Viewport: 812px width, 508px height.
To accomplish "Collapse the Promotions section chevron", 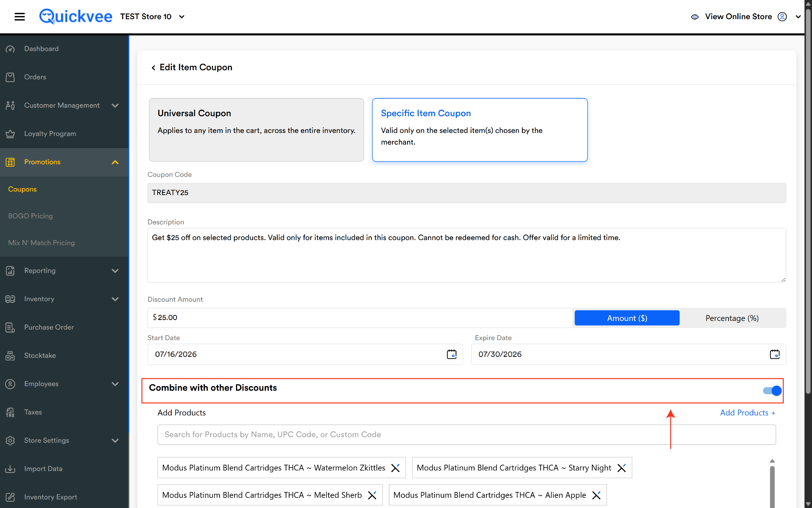I will coord(115,162).
